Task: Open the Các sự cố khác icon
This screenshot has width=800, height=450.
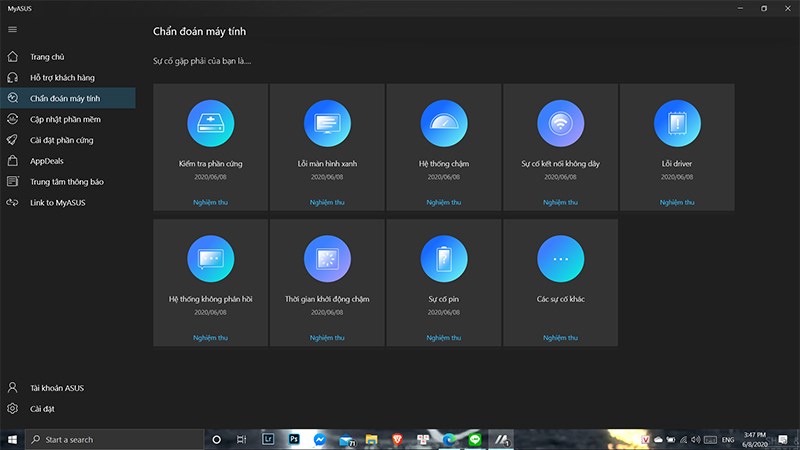Action: [561, 260]
